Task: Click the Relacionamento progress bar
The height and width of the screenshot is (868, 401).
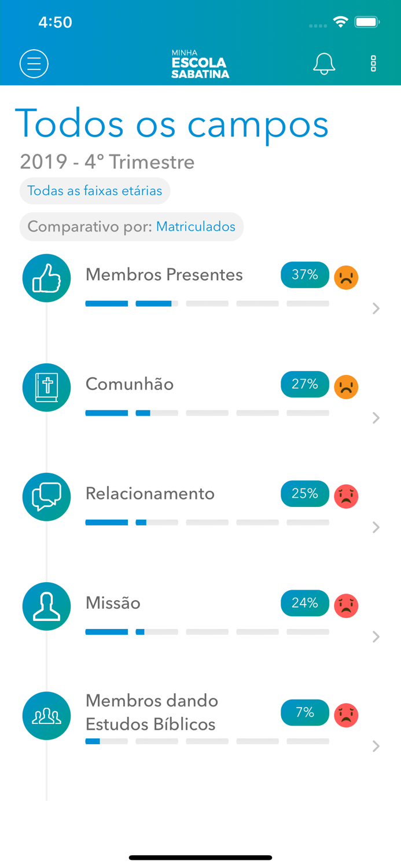Action: pos(207,522)
